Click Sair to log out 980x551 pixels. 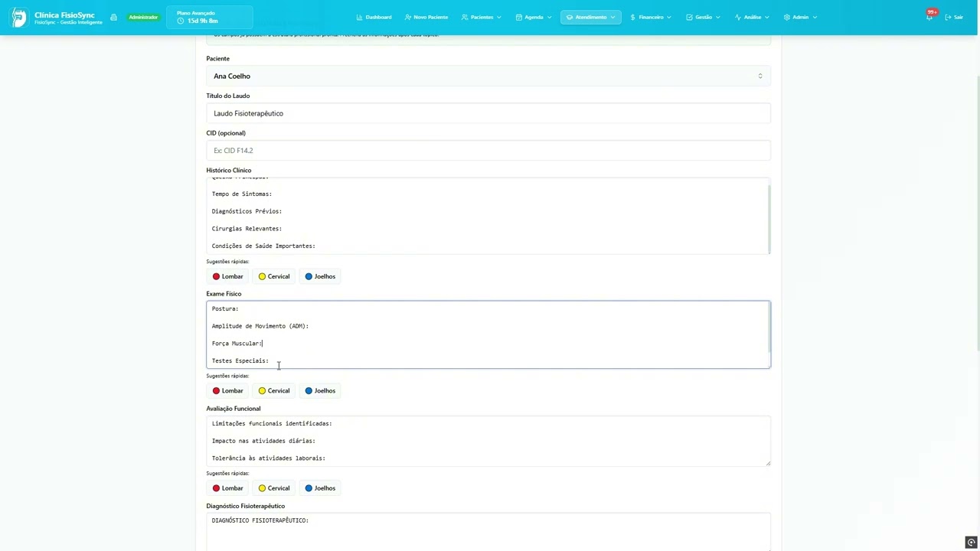coord(953,17)
